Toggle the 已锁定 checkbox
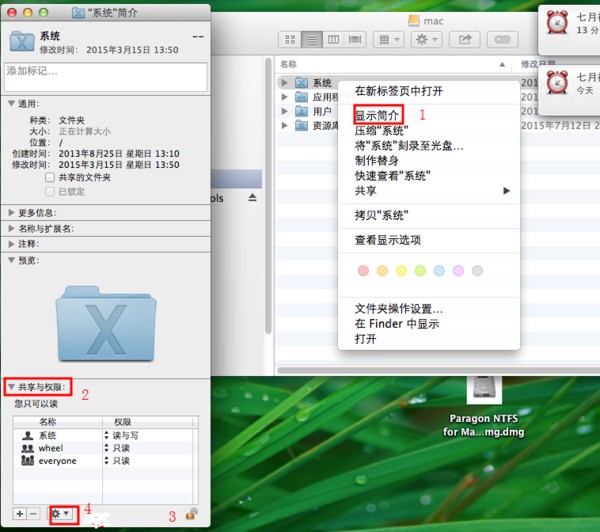This screenshot has width=600, height=532. (50, 191)
